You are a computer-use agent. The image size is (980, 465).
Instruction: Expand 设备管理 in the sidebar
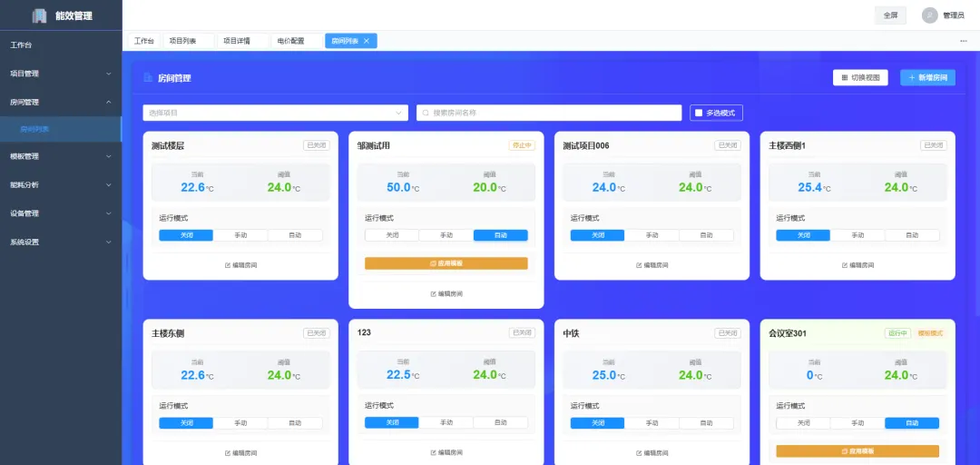(61, 213)
